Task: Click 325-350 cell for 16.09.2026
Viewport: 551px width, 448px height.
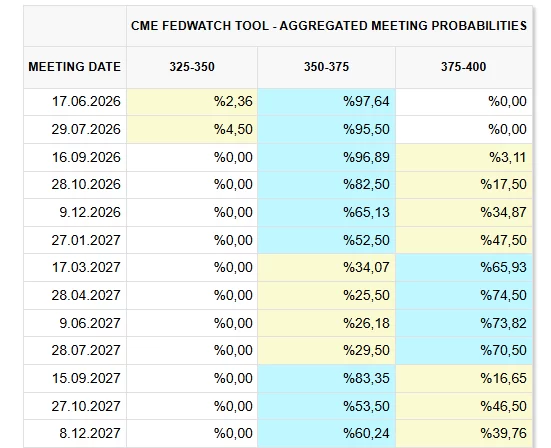Action: [192, 157]
